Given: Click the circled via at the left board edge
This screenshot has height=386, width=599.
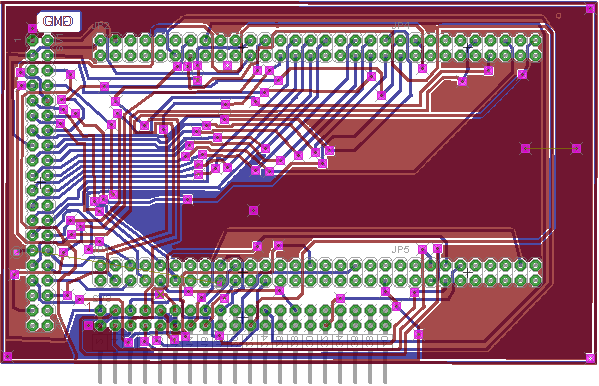Looking at the screenshot, I should [16, 252].
